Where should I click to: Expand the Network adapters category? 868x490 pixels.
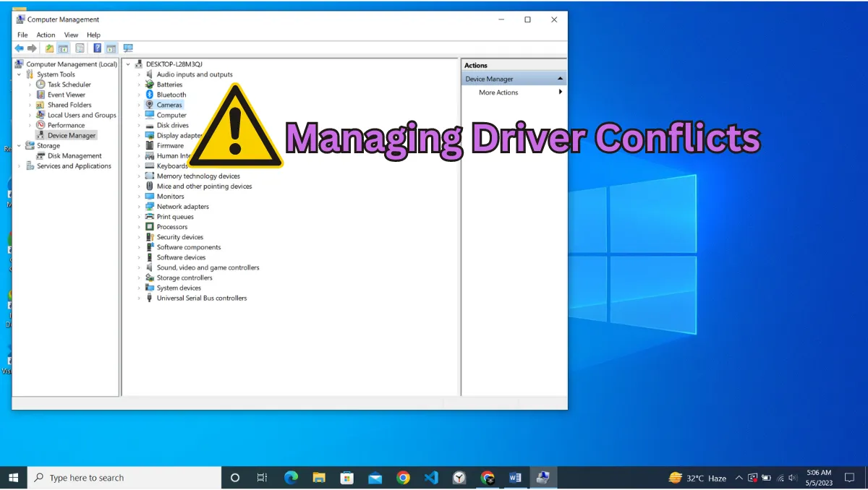point(139,207)
